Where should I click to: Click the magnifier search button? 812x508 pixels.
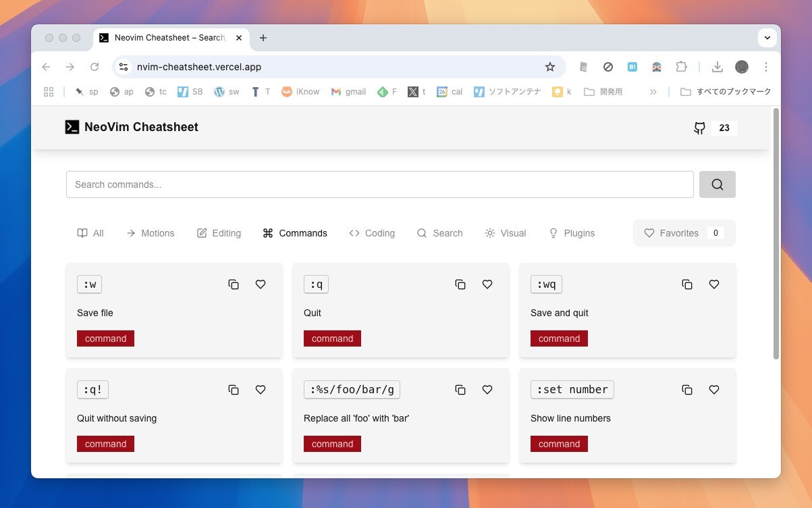717,184
